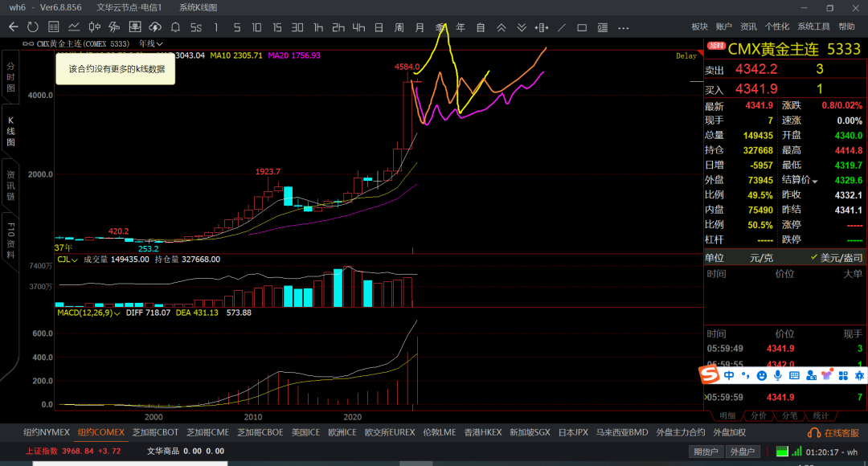Switch to K线图 side tab
Viewport: 868px width, 466px height.
pos(10,131)
